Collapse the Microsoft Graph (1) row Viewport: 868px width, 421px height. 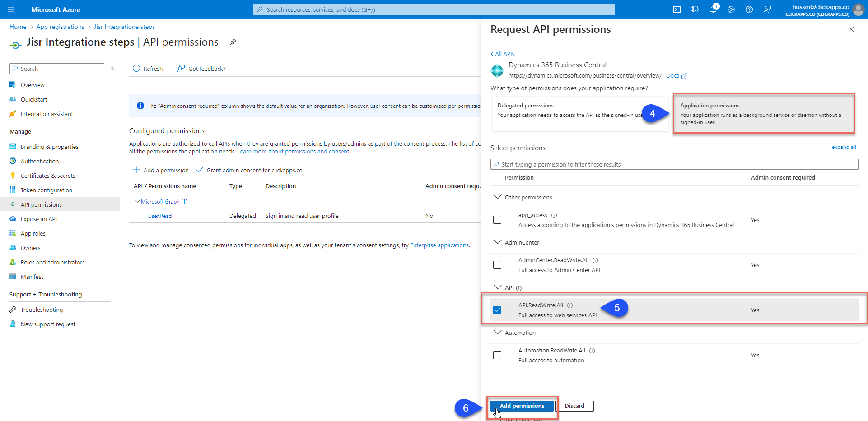coord(137,202)
